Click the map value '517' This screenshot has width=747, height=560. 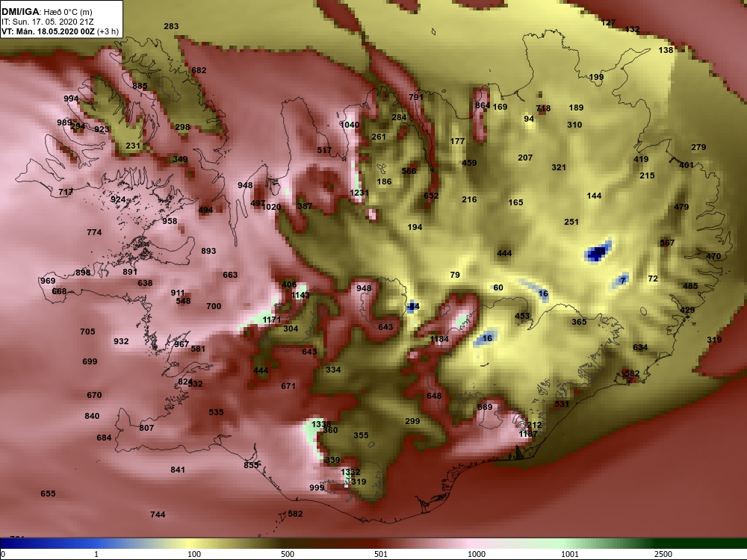pyautogui.click(x=324, y=150)
